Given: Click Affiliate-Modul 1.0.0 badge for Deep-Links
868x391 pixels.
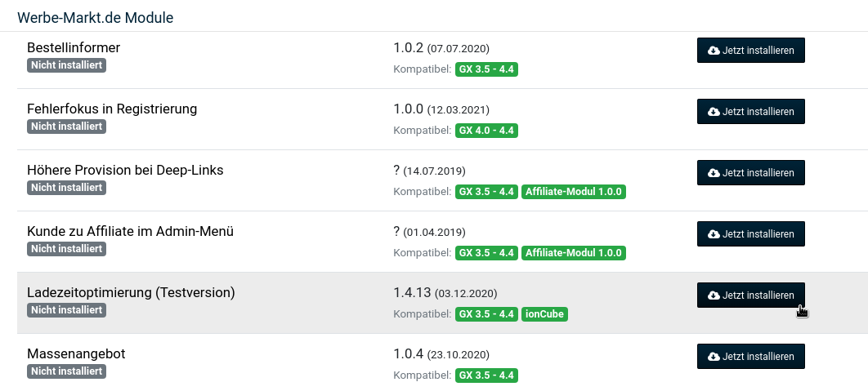Looking at the screenshot, I should 574,192.
